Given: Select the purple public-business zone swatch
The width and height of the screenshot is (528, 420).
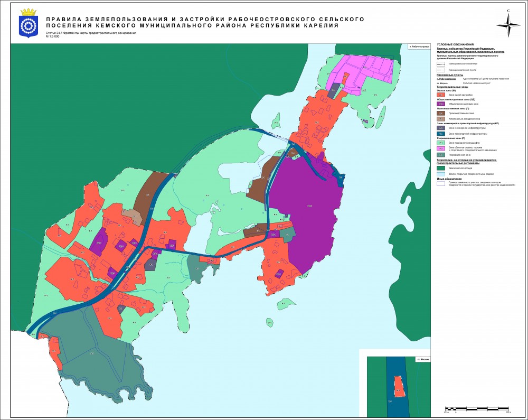Looking at the screenshot, I should [x=441, y=104].
